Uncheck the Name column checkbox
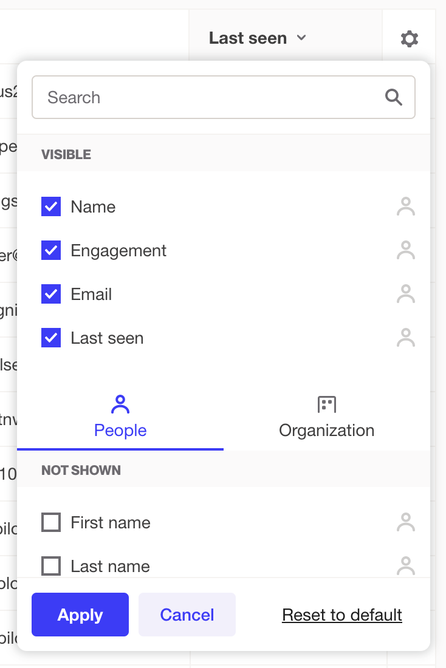 [51, 207]
